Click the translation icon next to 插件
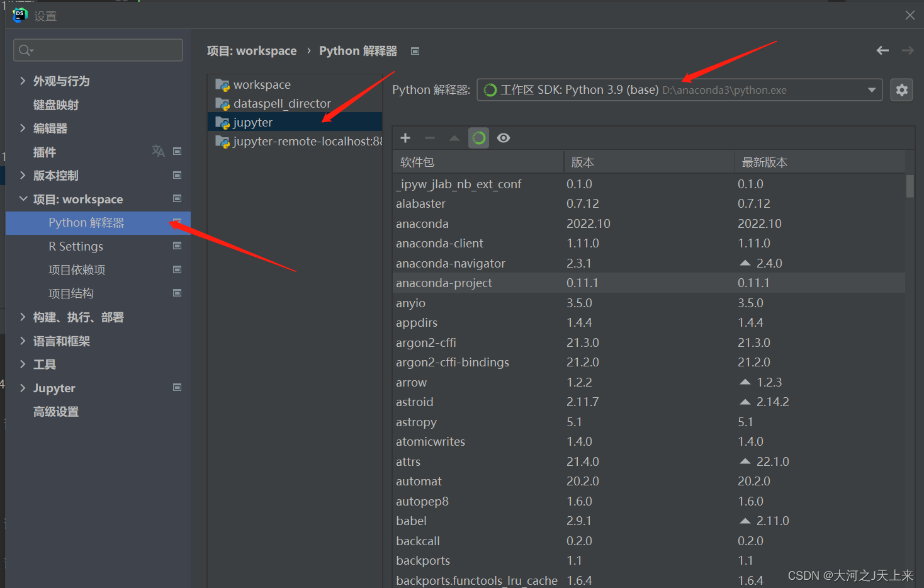The image size is (924, 588). tap(158, 152)
